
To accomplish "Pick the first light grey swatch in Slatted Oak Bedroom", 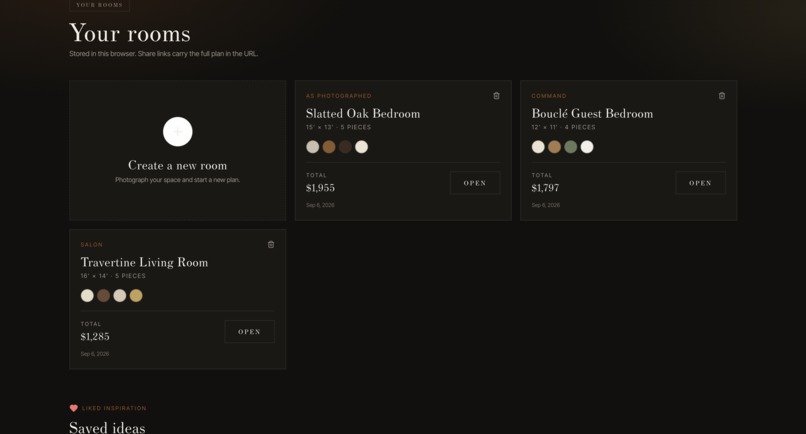I will tap(313, 147).
